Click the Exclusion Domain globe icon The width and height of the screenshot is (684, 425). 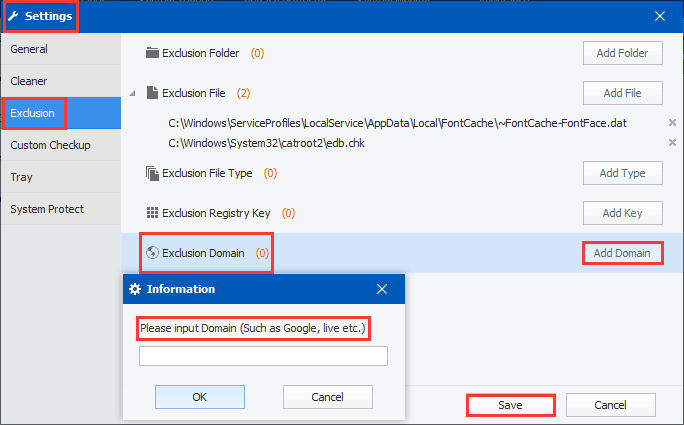(x=153, y=253)
